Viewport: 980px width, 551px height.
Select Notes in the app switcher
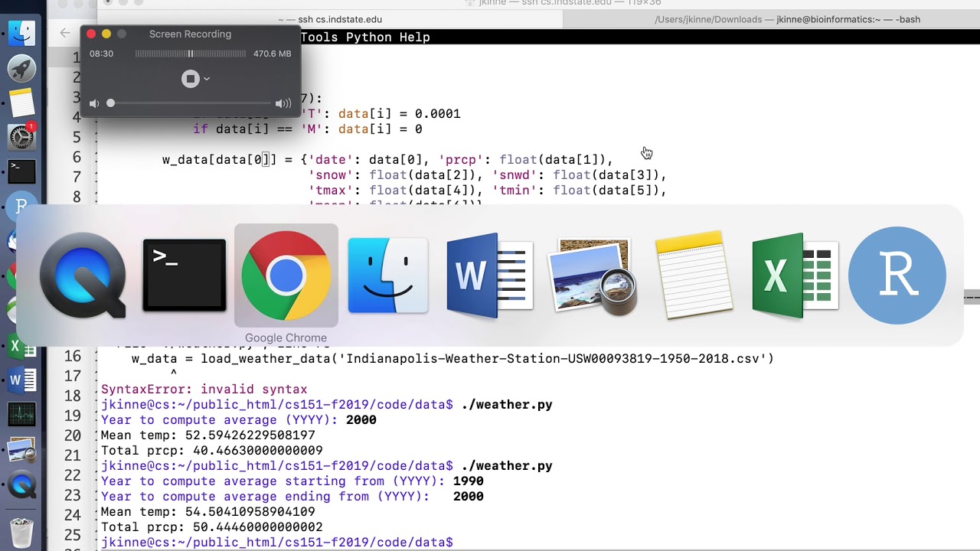pos(694,275)
